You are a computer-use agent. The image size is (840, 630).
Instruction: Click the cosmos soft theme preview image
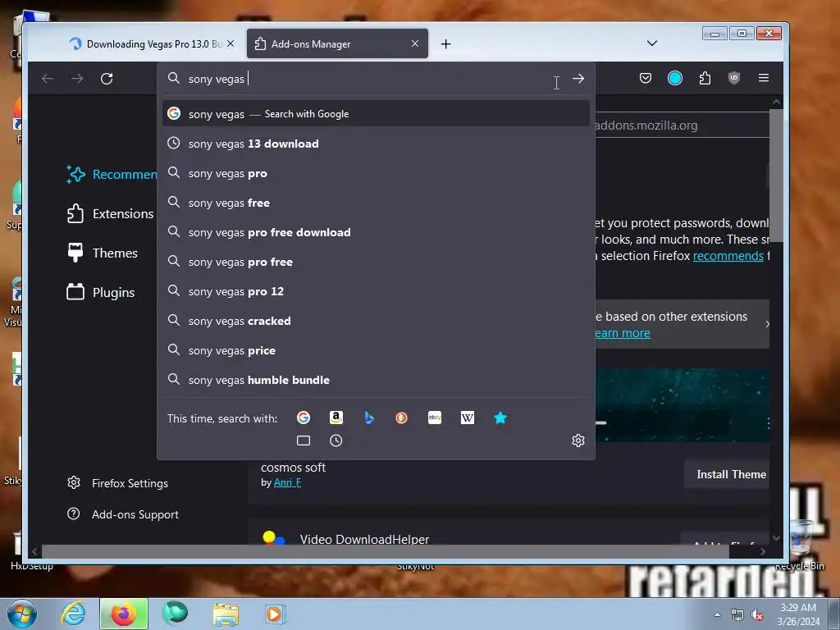(x=682, y=405)
